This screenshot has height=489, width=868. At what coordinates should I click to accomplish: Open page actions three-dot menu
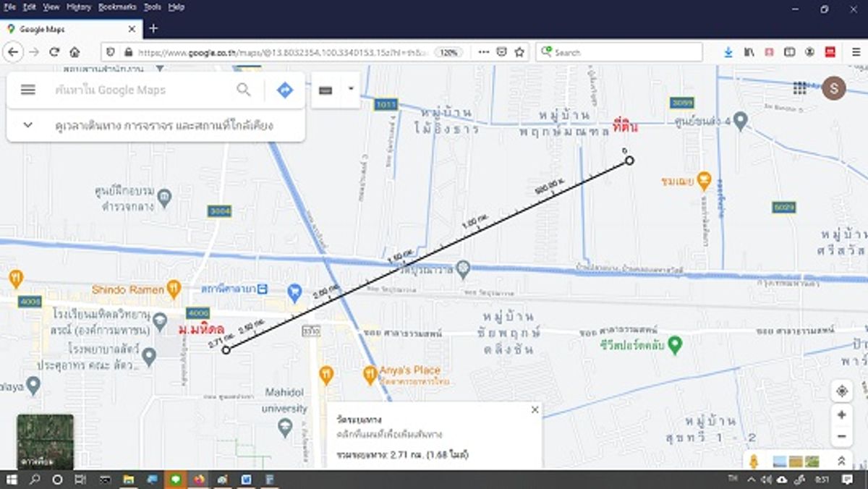(x=484, y=52)
